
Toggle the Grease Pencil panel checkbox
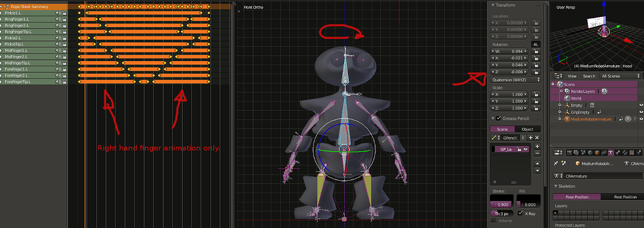click(x=498, y=118)
